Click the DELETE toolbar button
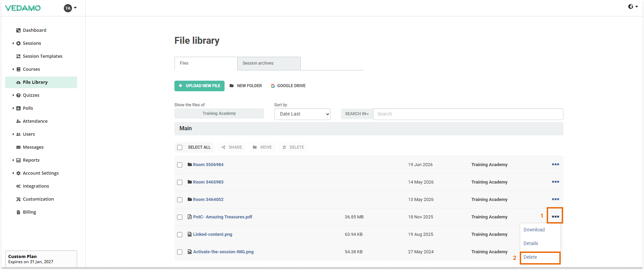Viewport: 644px width, 270px height. coord(293,147)
